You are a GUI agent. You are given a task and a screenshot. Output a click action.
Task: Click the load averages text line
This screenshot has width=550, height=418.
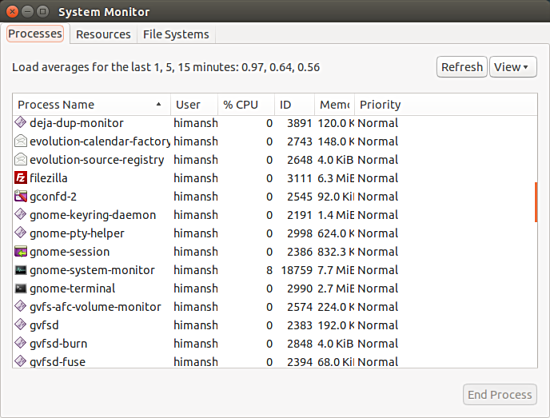click(x=166, y=67)
